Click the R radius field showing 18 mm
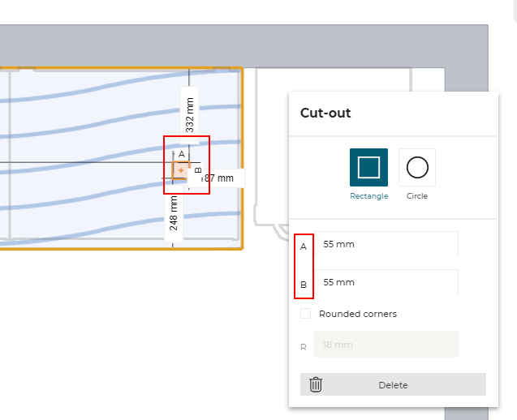Screen dimensions: 517x420 [386, 345]
